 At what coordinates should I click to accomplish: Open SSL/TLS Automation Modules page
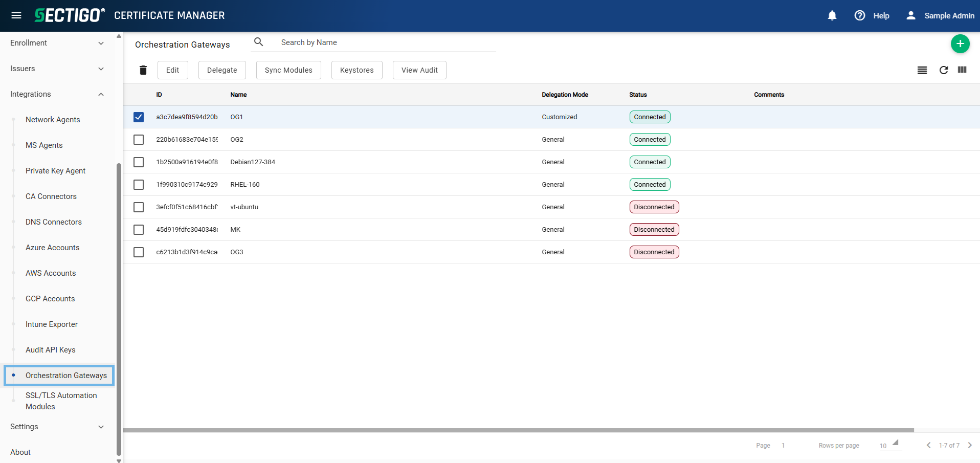61,401
